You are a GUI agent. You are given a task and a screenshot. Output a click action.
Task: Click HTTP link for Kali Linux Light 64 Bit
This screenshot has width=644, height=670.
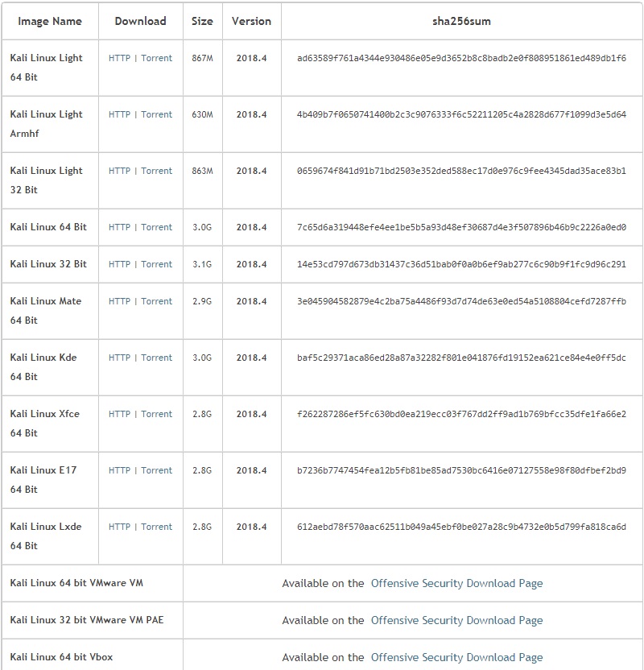(x=119, y=58)
